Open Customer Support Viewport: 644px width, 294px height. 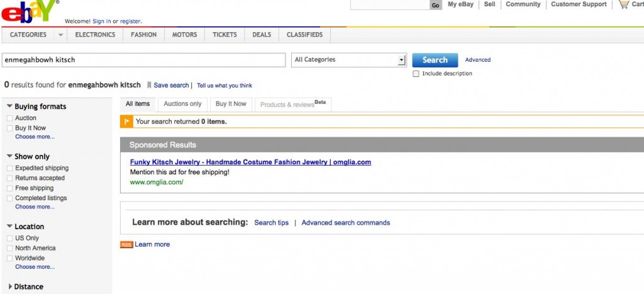pos(579,4)
